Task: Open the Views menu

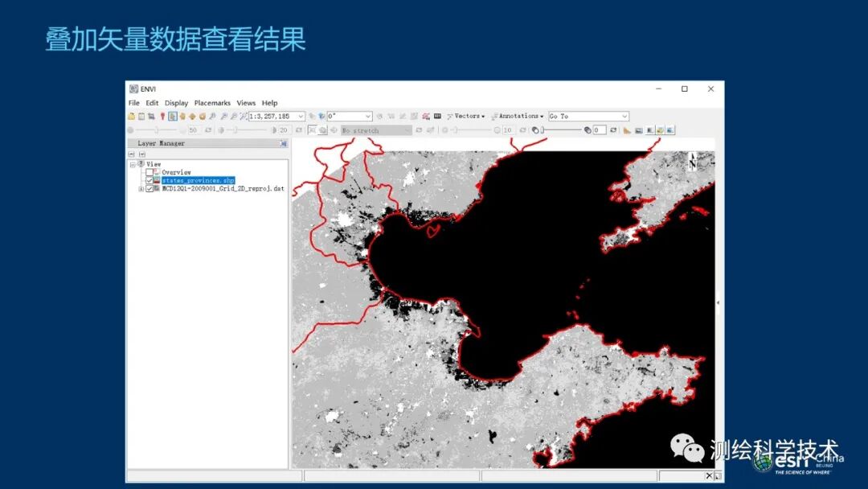Action: click(247, 103)
